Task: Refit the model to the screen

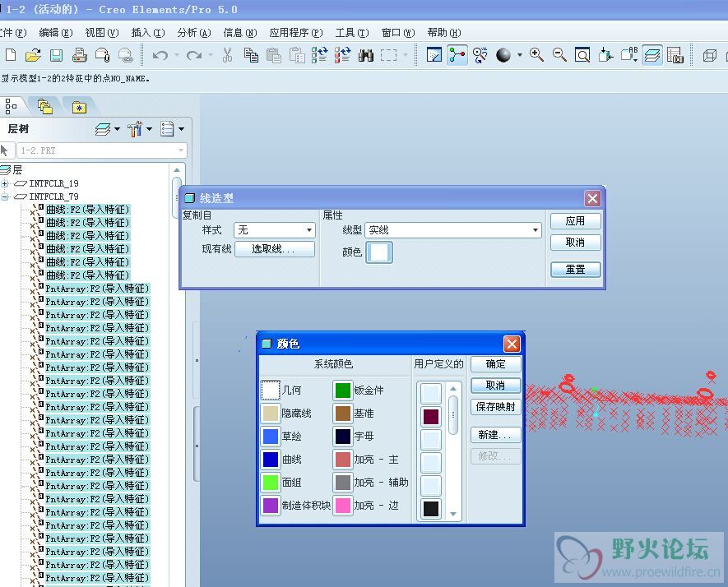Action: pyautogui.click(x=582, y=55)
